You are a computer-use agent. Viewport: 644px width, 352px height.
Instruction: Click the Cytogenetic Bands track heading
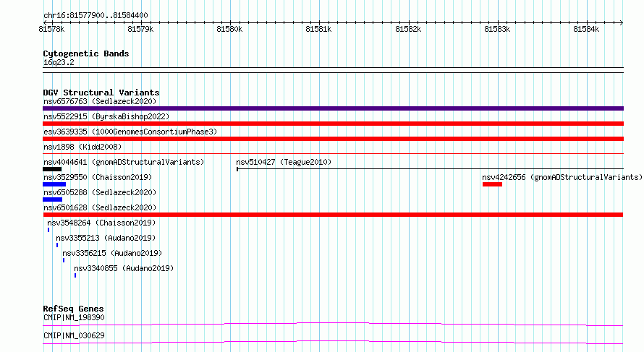pyautogui.click(x=86, y=53)
